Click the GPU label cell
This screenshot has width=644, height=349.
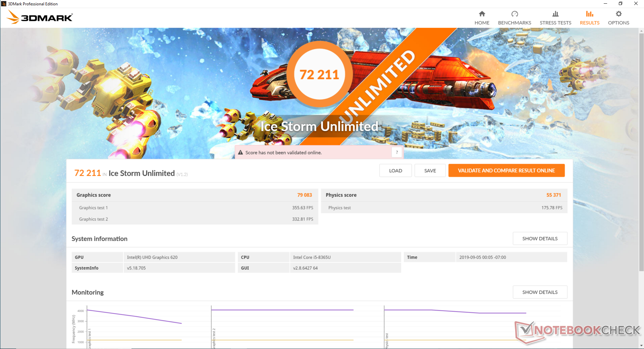coord(97,257)
